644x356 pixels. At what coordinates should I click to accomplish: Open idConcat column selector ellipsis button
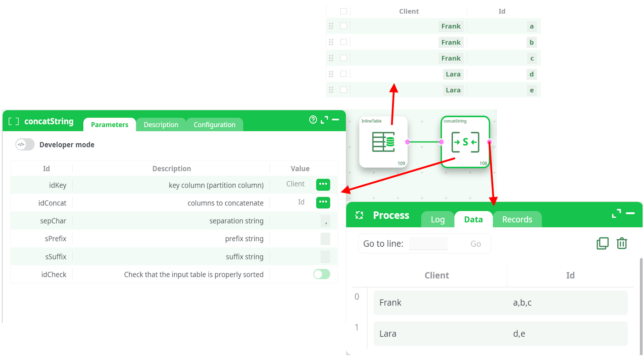[323, 203]
